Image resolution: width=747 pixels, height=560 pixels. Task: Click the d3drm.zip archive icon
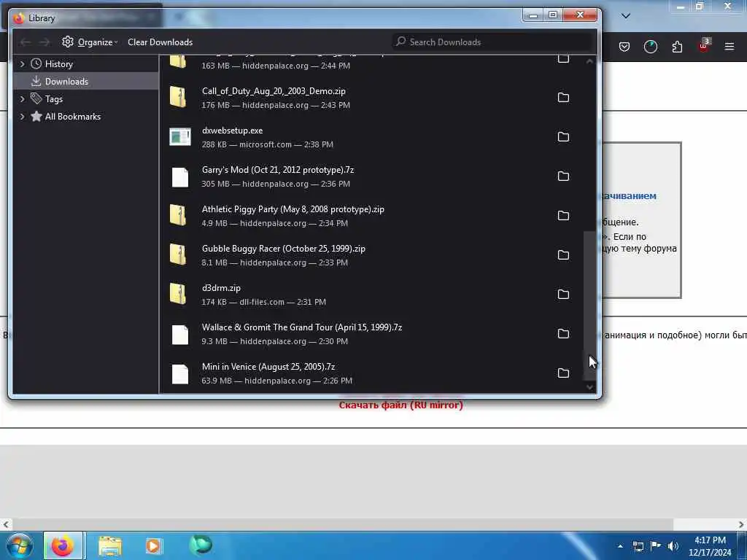[178, 294]
